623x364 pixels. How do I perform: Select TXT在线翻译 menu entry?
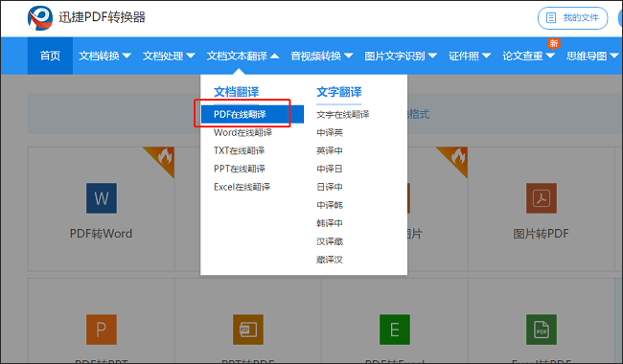[239, 150]
